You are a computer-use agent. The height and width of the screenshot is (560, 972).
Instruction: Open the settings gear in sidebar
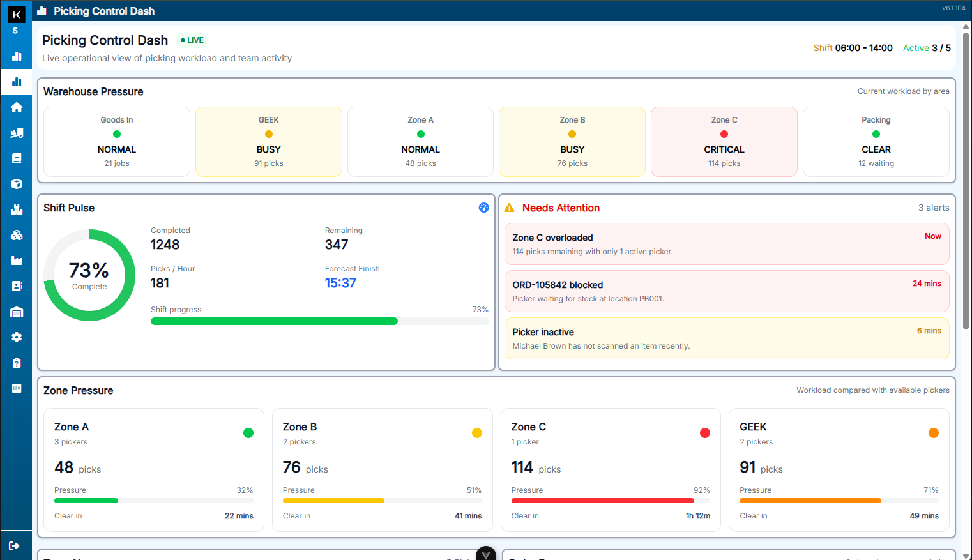[x=17, y=337]
